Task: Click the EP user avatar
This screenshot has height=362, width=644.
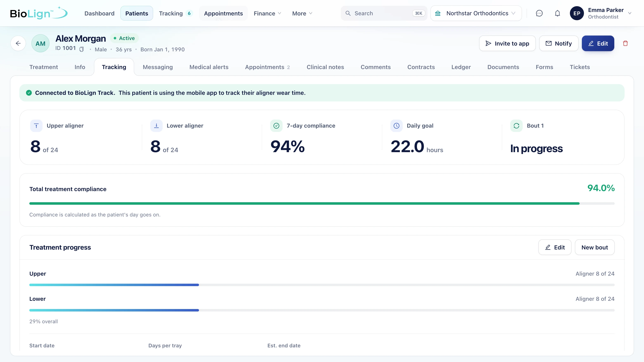Action: (577, 13)
